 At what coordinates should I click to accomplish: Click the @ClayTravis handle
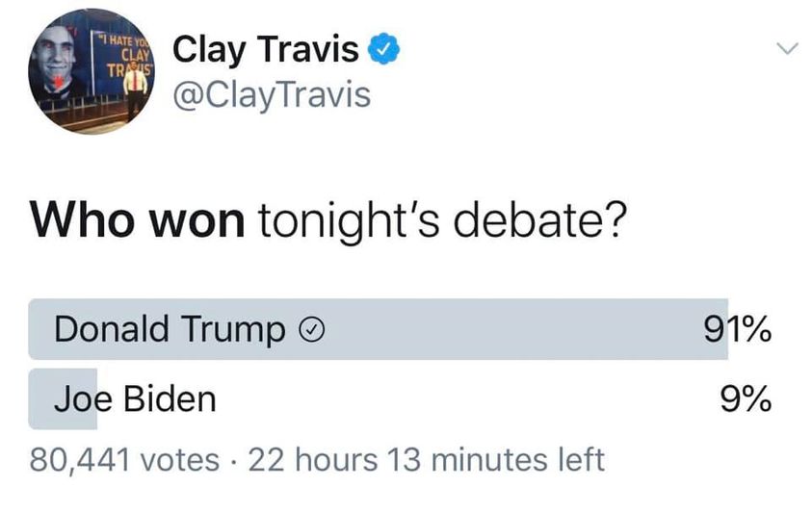271,94
